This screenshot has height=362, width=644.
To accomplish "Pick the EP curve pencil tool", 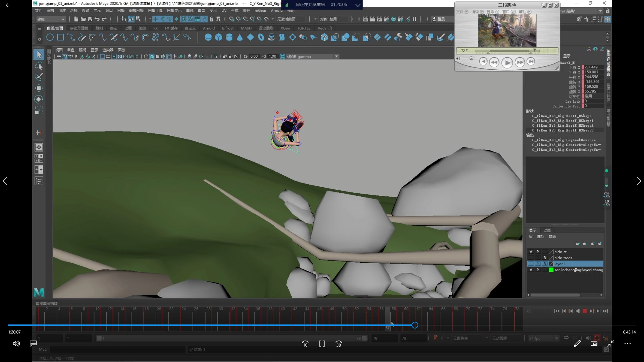I will coord(82,38).
